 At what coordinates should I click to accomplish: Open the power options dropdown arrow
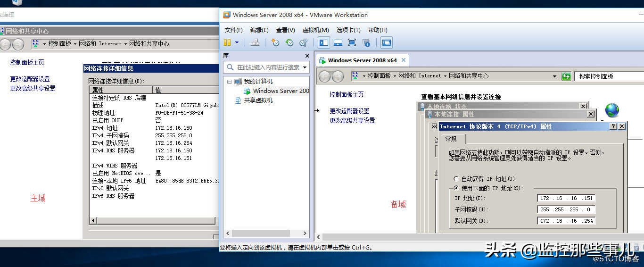coord(237,42)
